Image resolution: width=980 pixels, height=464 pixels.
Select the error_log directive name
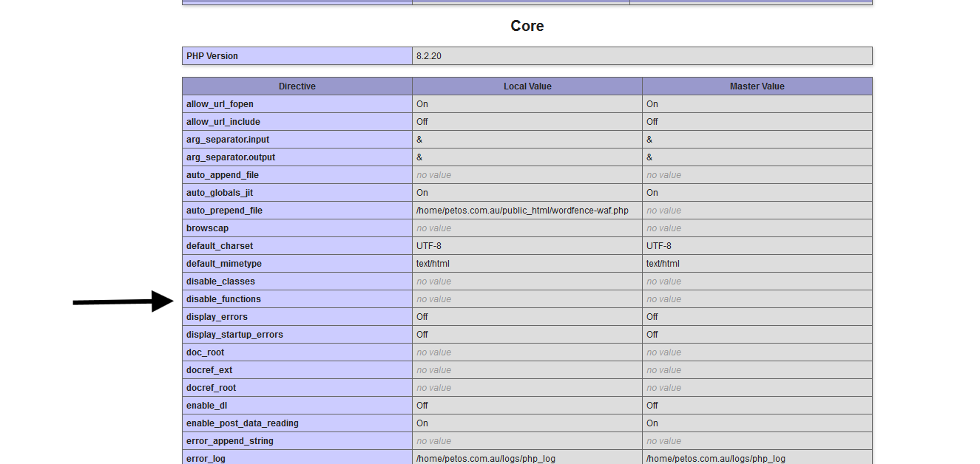(206, 459)
